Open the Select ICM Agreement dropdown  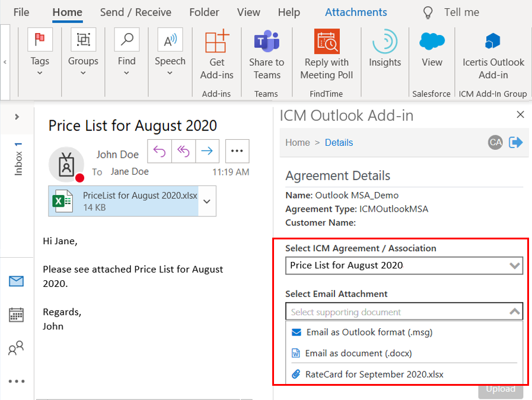(404, 265)
